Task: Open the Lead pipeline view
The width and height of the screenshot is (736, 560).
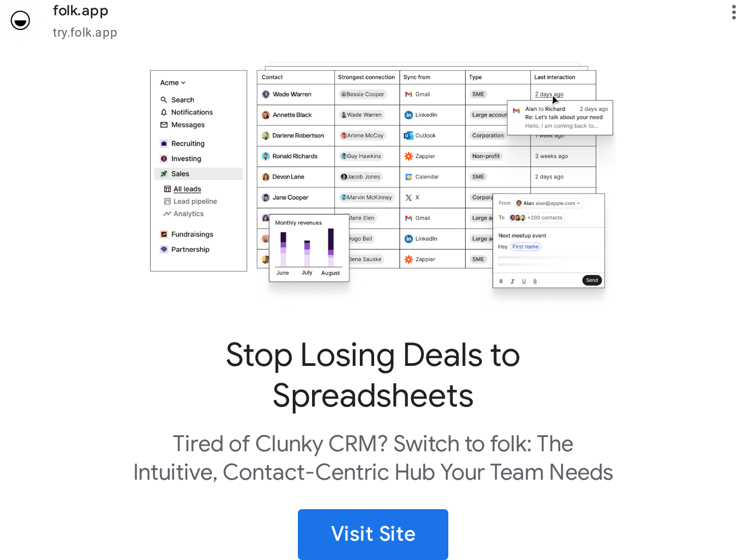Action: 195,201
